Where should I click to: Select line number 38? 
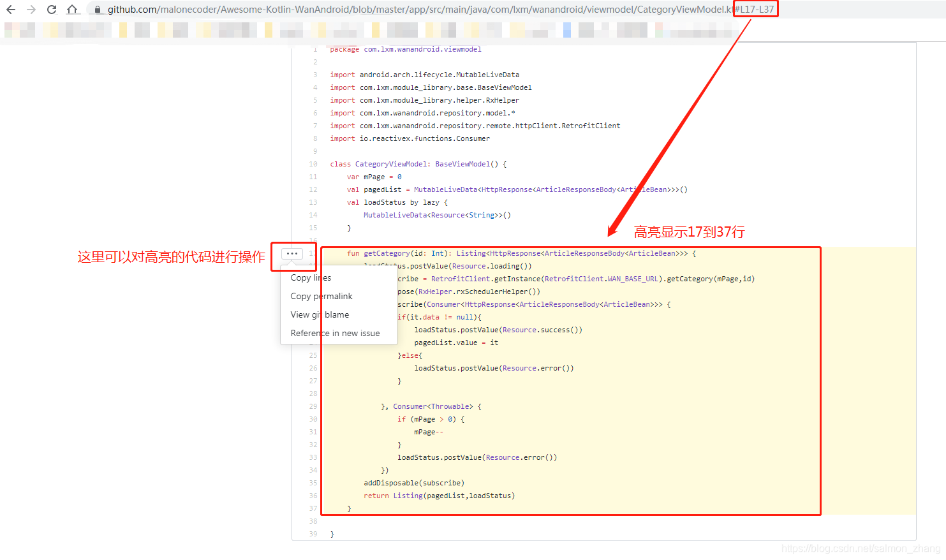(x=313, y=521)
